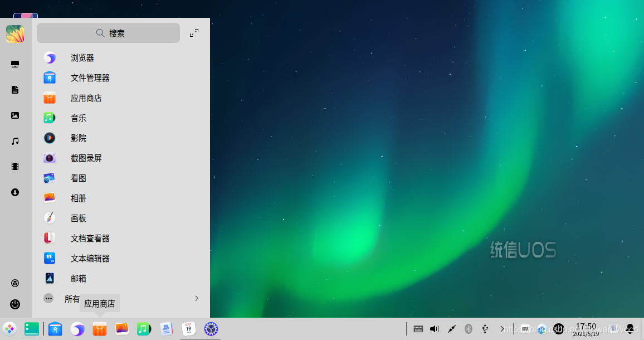Image resolution: width=644 pixels, height=340 pixels.
Task: Open the 音乐 app in the launcher list
Action: tap(121, 118)
